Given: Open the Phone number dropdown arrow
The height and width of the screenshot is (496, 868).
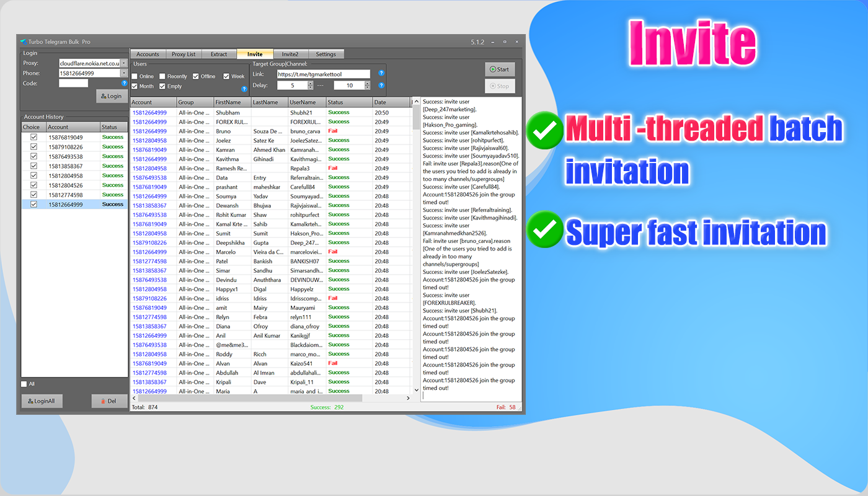Looking at the screenshot, I should [124, 73].
